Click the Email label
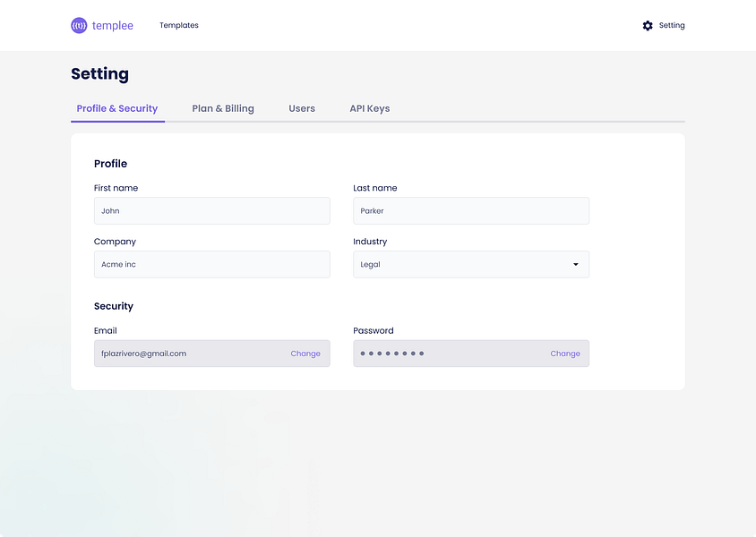The height and width of the screenshot is (537, 756). coord(105,330)
